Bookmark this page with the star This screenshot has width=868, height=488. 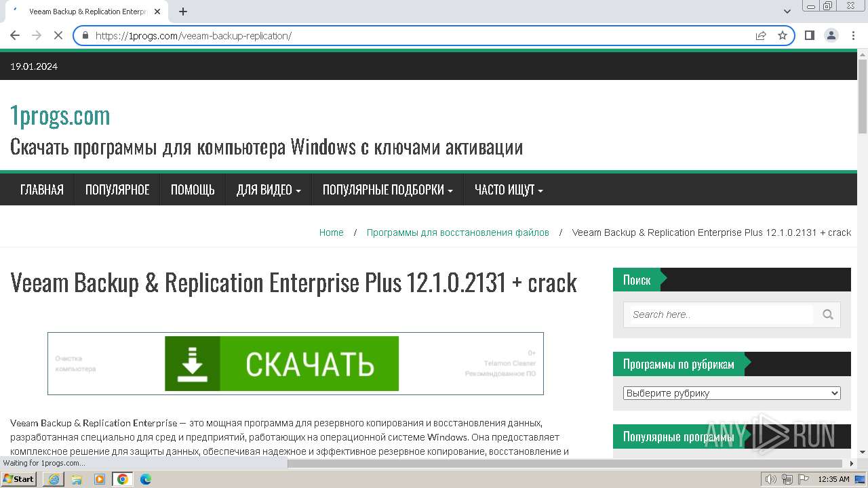coord(783,35)
